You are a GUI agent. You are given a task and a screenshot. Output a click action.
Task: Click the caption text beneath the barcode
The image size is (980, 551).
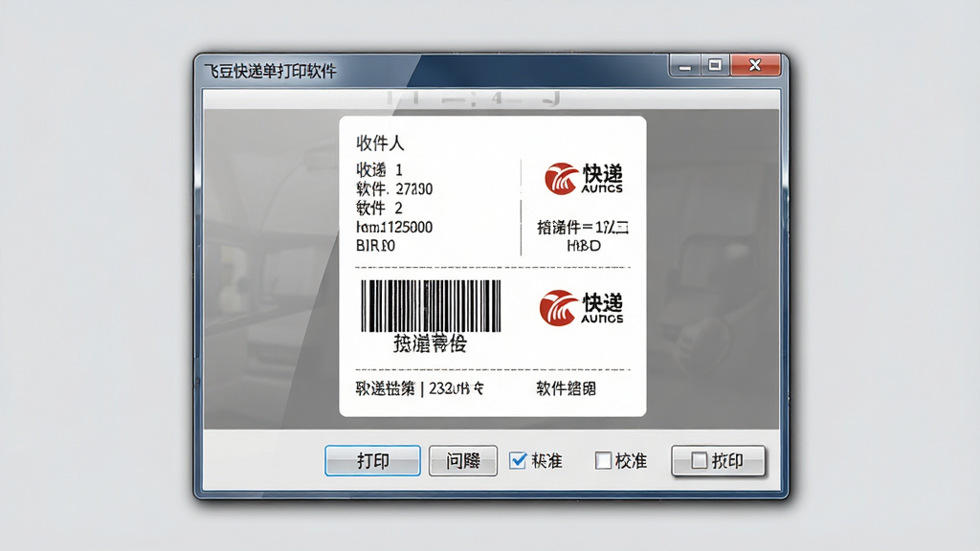tap(430, 343)
